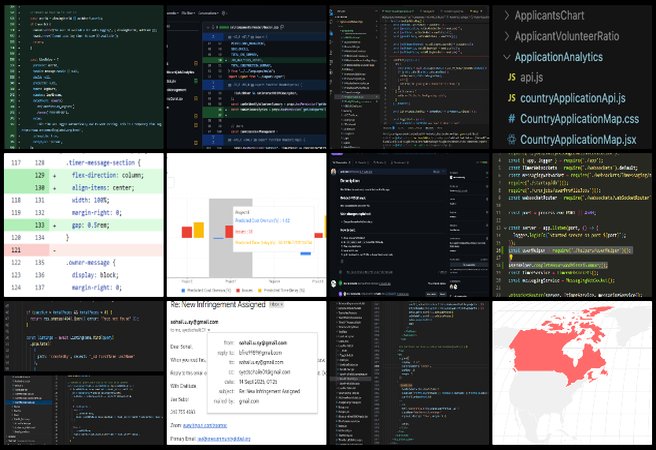Click the yellow lightbulb quick-fix icon in code
Viewport: 656px width, 450px height.
coord(511,257)
